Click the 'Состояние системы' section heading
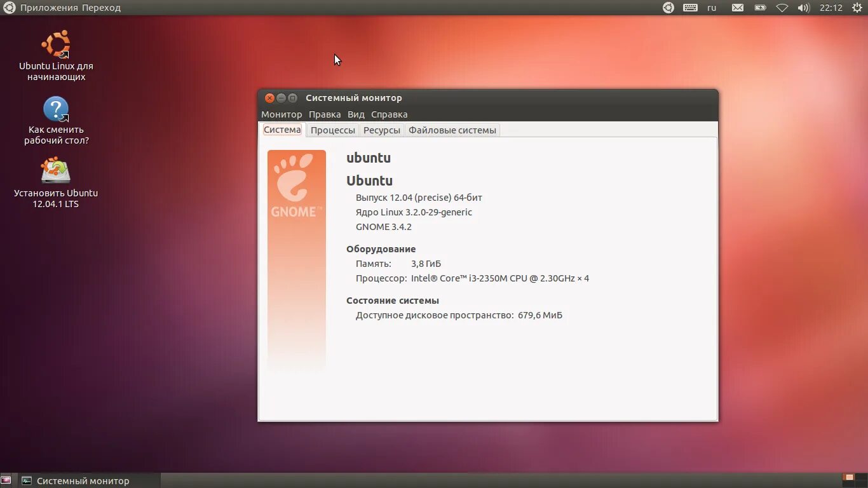 coord(393,301)
